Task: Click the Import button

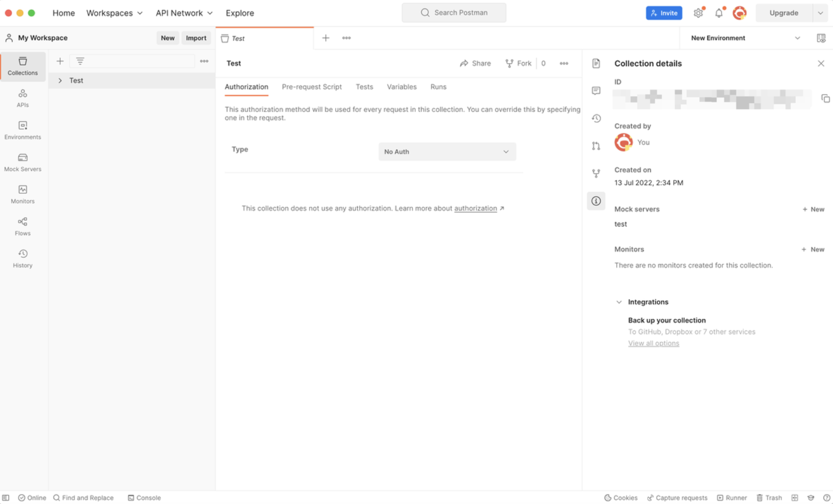Action: [196, 38]
